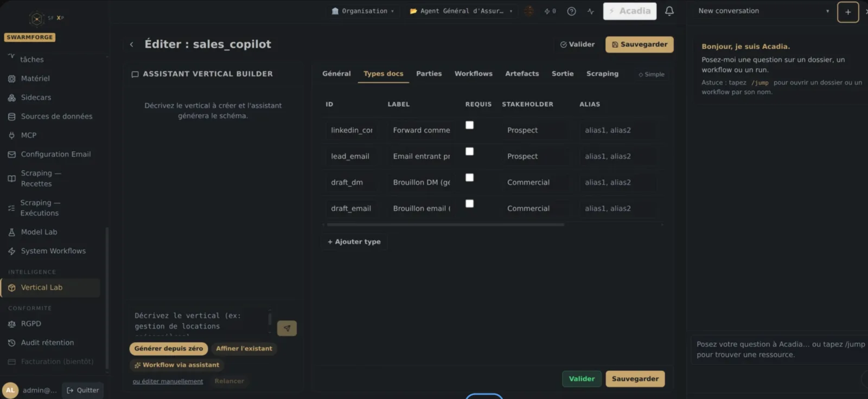Toggle Requis checkbox for linkedin_cor row
Screen dimensions: 868x399
click(x=470, y=125)
